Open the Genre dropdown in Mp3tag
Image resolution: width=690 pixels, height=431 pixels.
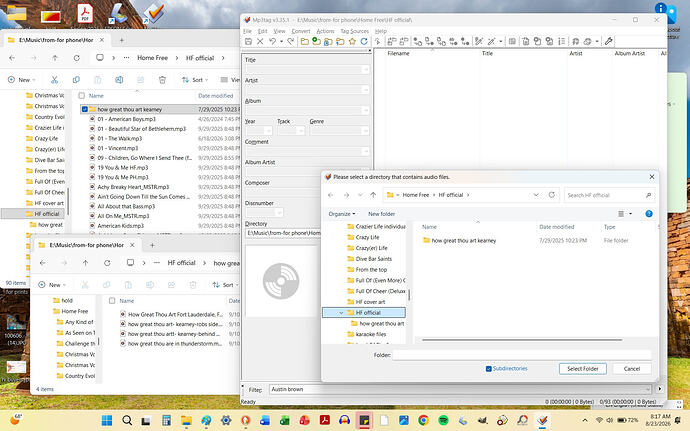click(x=365, y=131)
